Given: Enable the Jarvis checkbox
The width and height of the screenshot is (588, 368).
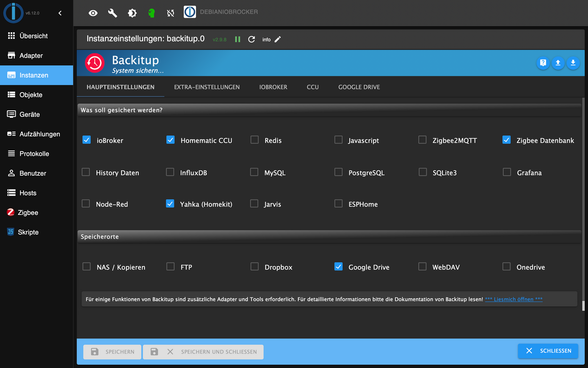Looking at the screenshot, I should [x=254, y=204].
